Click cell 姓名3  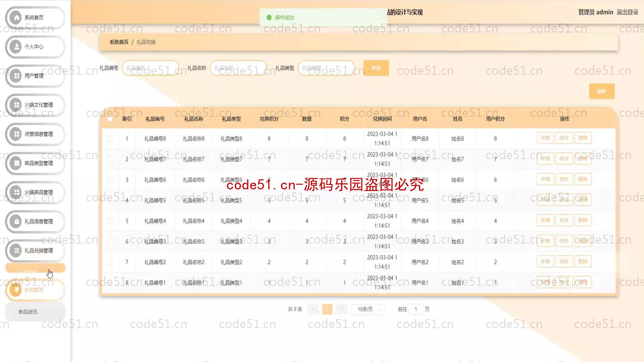[x=458, y=242]
